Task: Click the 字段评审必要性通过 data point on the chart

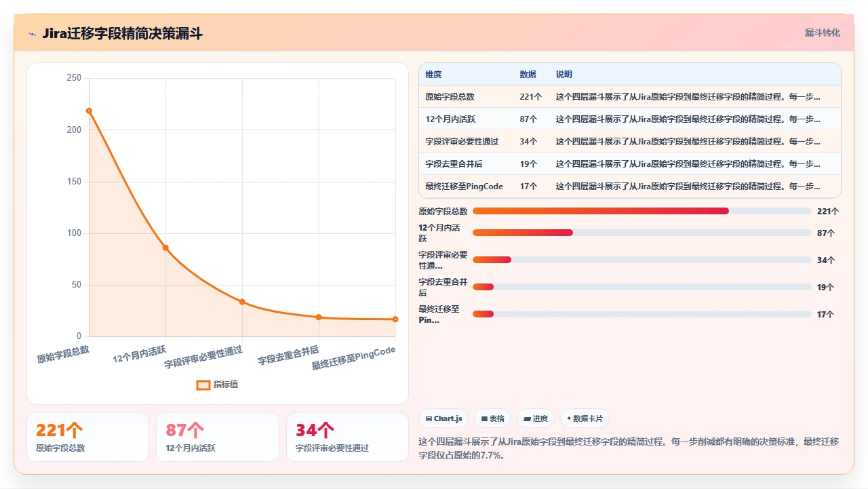Action: [242, 302]
